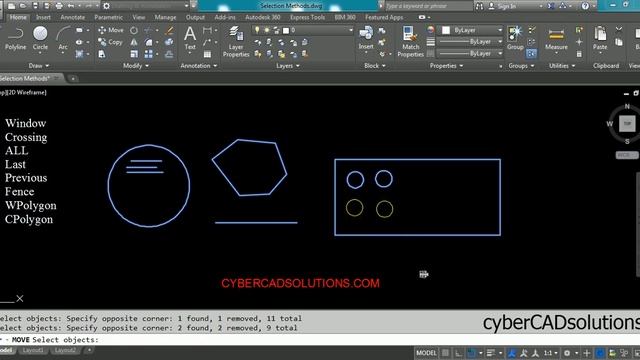This screenshot has width=640, height=360.
Task: Open the Help question mark icon
Action: pos(585,6)
